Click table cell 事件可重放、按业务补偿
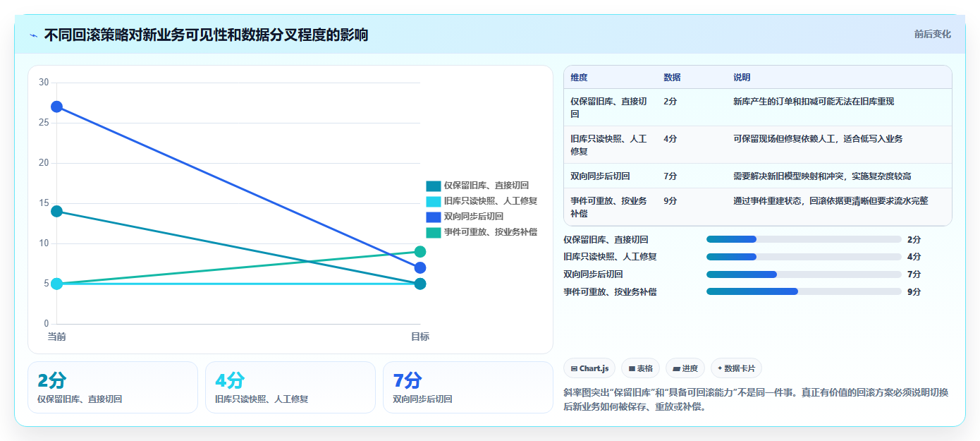 tap(608, 207)
